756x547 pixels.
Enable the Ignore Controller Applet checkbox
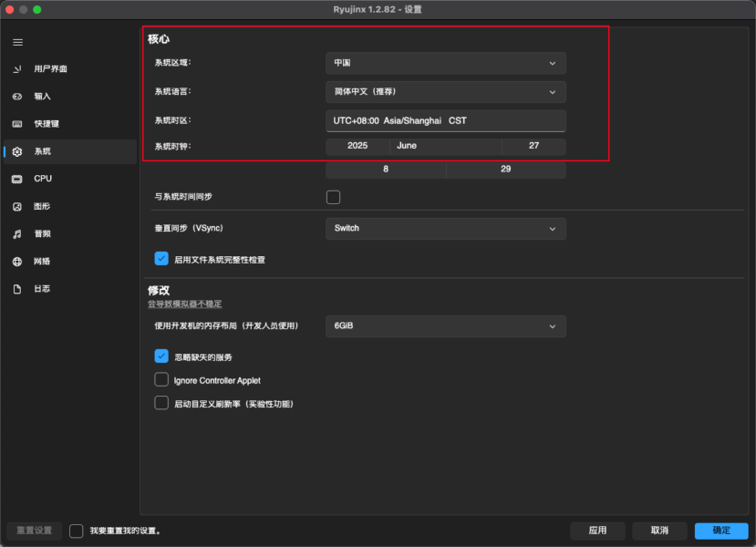[x=161, y=380]
